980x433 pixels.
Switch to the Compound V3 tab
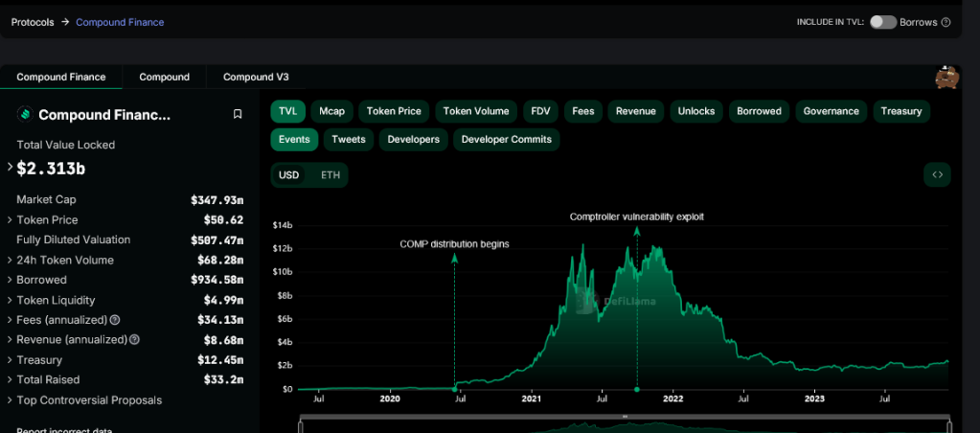[x=256, y=77]
